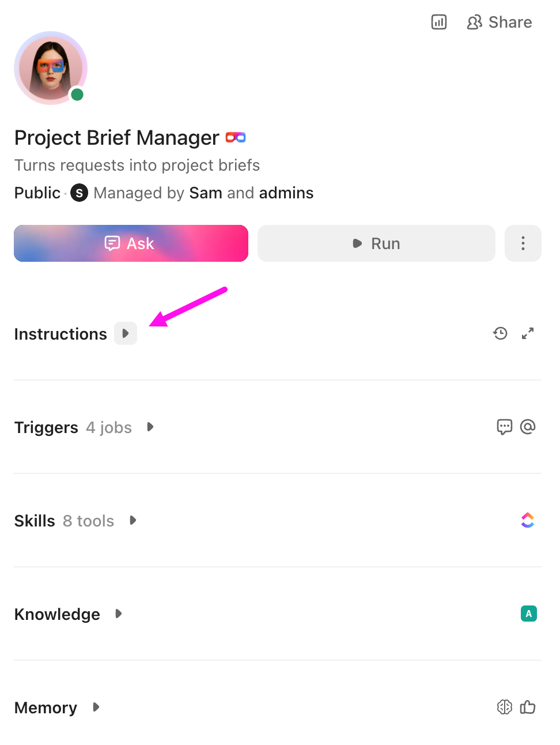The width and height of the screenshot is (560, 745).
Task: Open Sam's profile from the managed-by line
Action: click(x=205, y=193)
